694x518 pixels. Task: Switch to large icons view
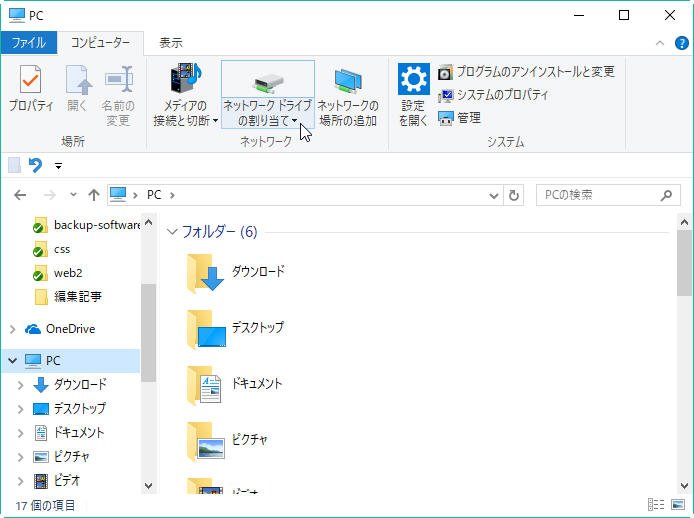678,504
